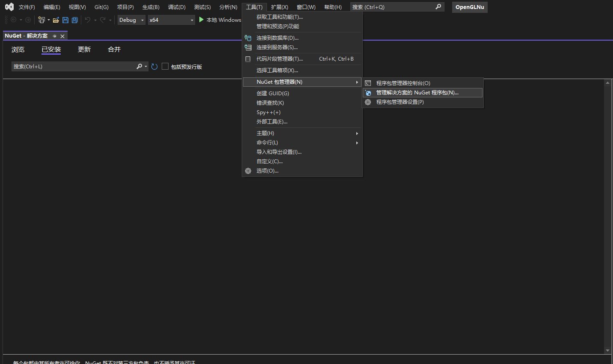Switch to the 更新 tab
The height and width of the screenshot is (364, 613).
(x=84, y=50)
